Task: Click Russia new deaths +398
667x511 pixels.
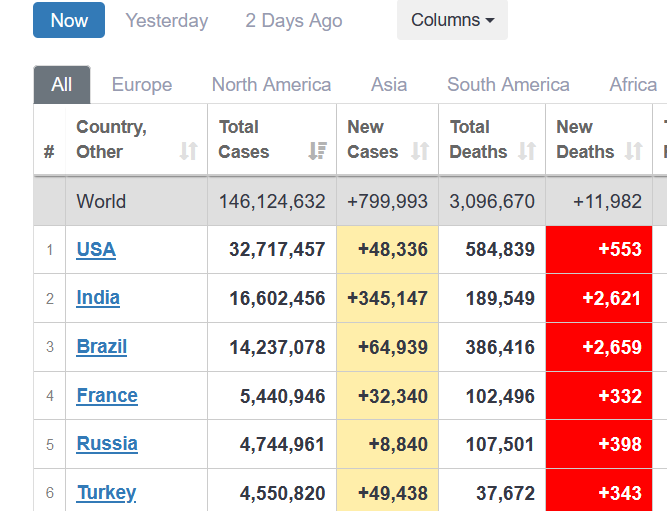Action: (620, 445)
